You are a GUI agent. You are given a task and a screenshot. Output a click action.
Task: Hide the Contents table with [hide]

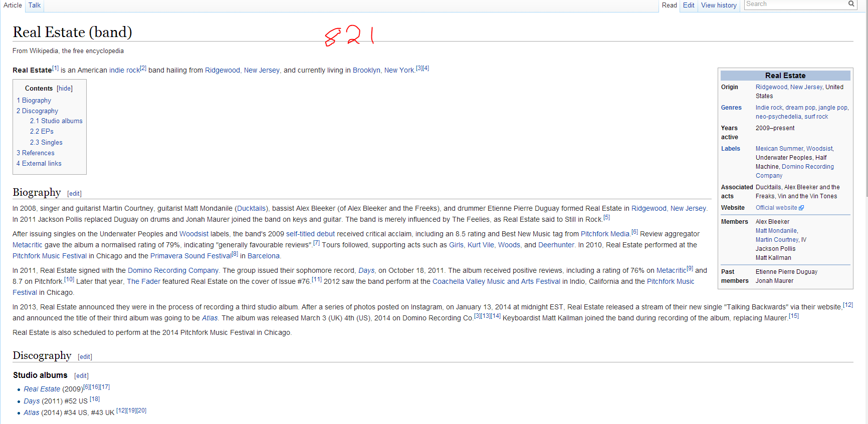pos(65,89)
